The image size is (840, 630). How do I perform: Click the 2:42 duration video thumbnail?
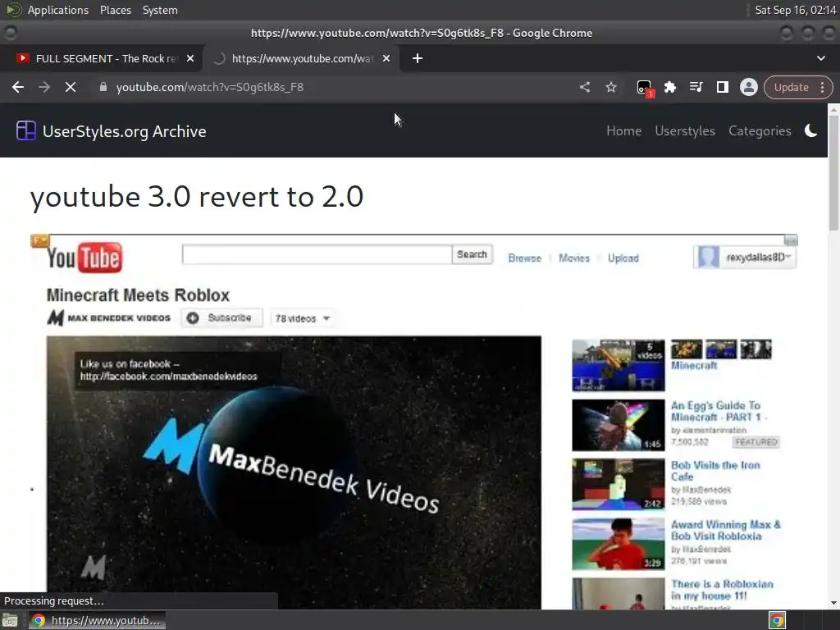(x=619, y=485)
